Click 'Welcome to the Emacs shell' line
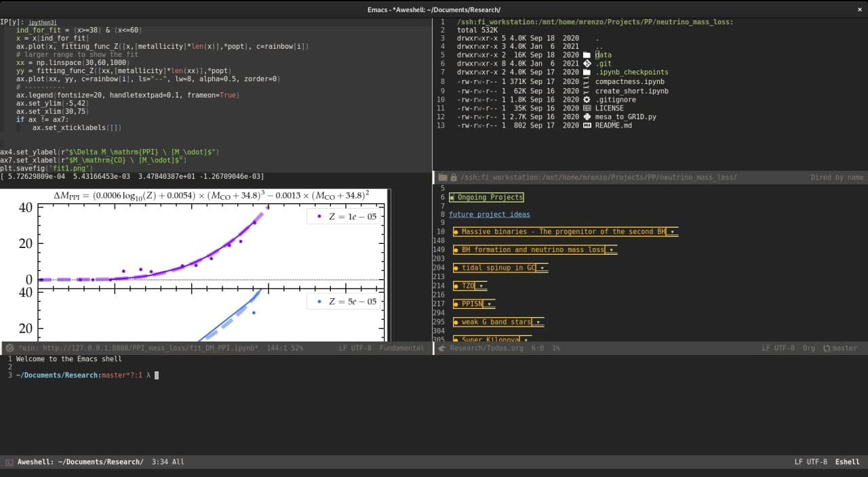 [x=69, y=359]
